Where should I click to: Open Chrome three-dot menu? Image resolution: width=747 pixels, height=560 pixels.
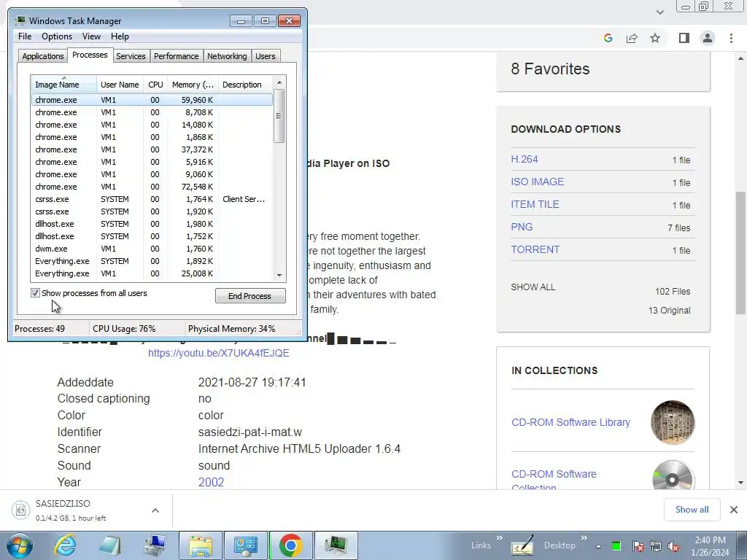(x=731, y=38)
